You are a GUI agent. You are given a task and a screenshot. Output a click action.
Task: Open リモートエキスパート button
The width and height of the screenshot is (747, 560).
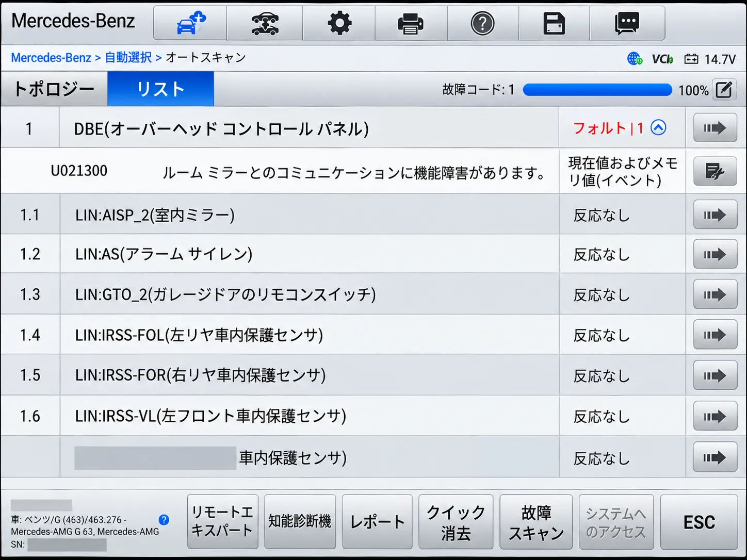pos(222,522)
